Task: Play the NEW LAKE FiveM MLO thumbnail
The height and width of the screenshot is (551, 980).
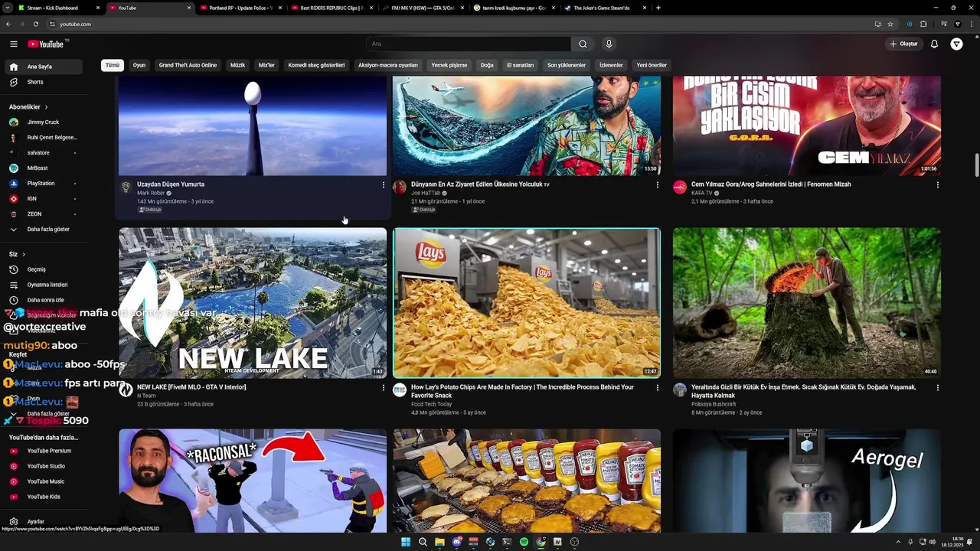Action: 253,303
